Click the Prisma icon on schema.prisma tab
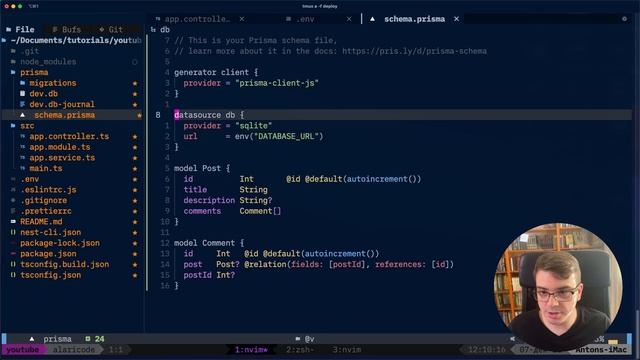Viewport: 640px width, 360px height. (x=372, y=19)
